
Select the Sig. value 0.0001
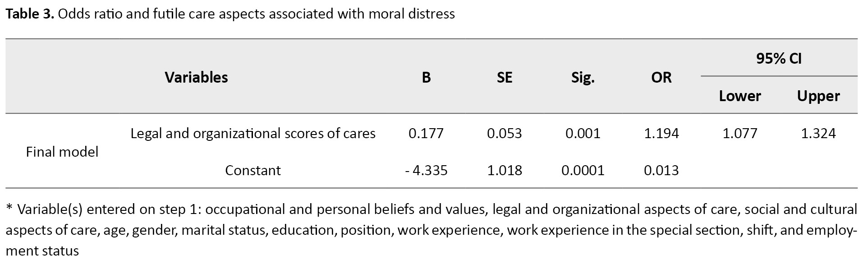[x=583, y=170]
